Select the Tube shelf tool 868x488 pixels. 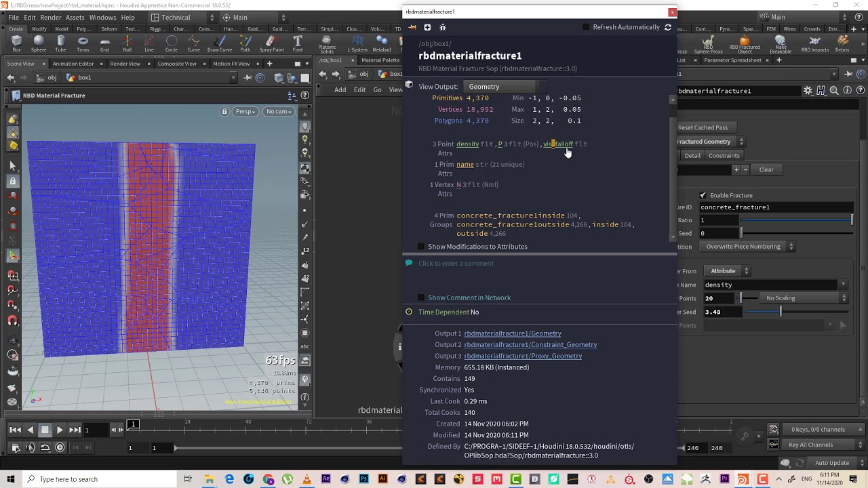coord(60,45)
